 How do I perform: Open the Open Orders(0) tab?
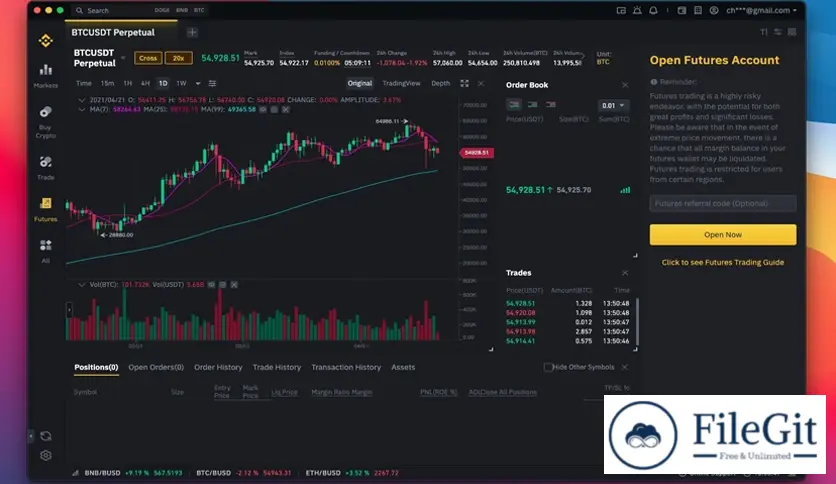click(156, 367)
